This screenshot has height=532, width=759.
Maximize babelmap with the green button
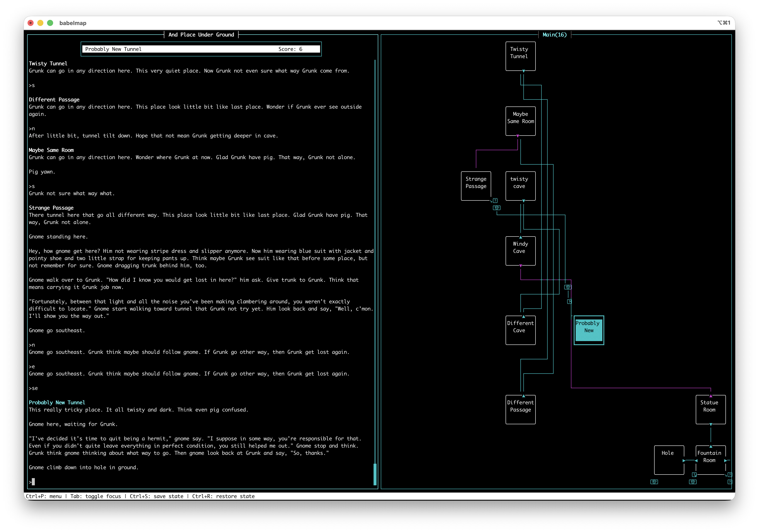(x=50, y=23)
